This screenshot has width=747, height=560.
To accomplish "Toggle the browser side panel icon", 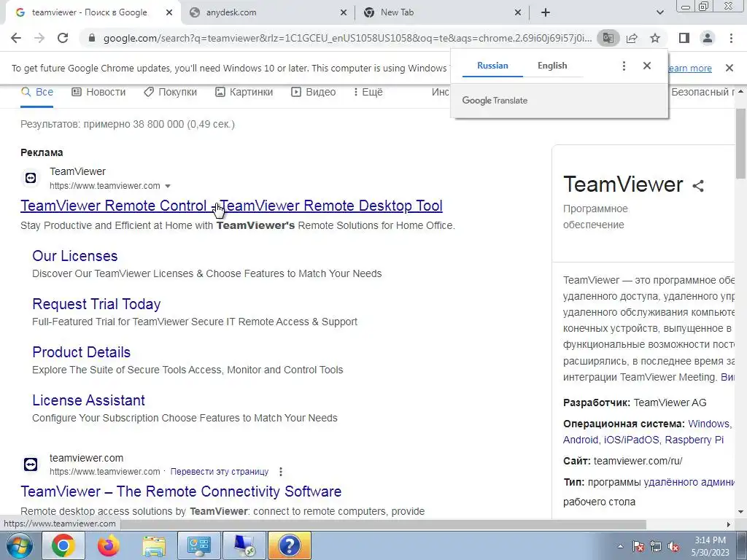I will 684,38.
